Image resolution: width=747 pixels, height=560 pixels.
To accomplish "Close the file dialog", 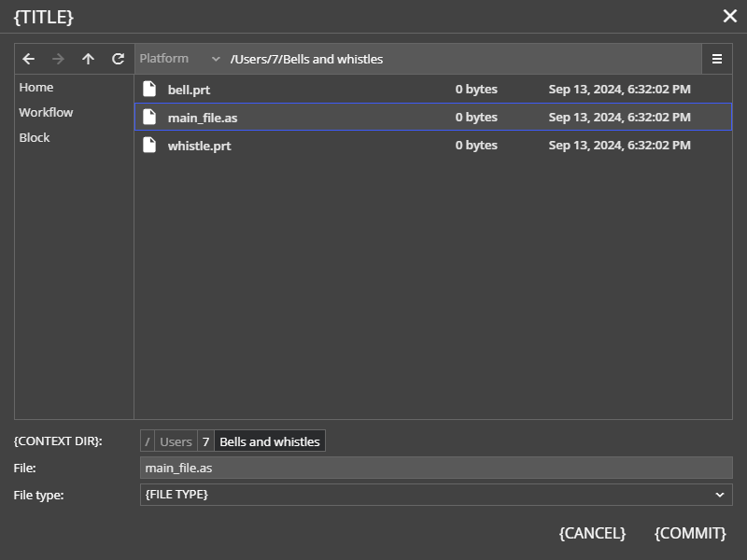I will point(729,16).
